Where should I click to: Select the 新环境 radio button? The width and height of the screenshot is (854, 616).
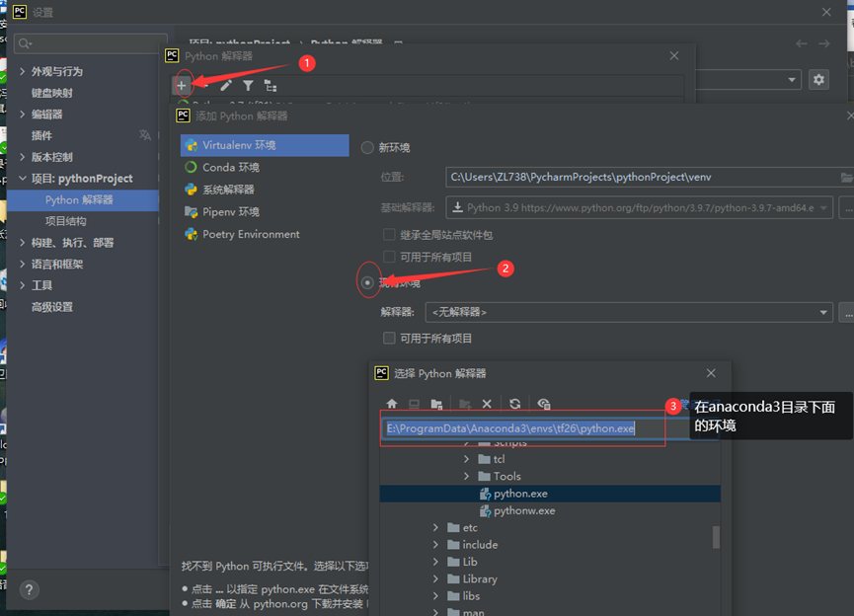[367, 148]
